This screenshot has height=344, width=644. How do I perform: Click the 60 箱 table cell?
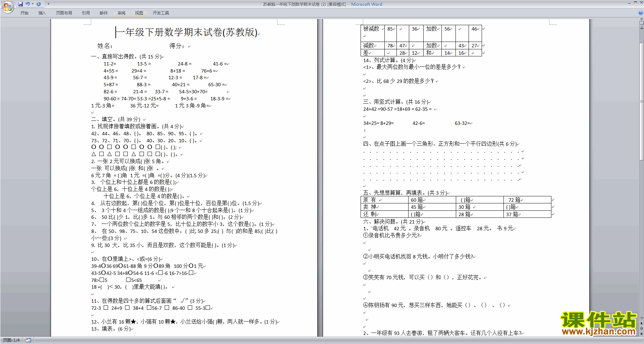coord(432,200)
